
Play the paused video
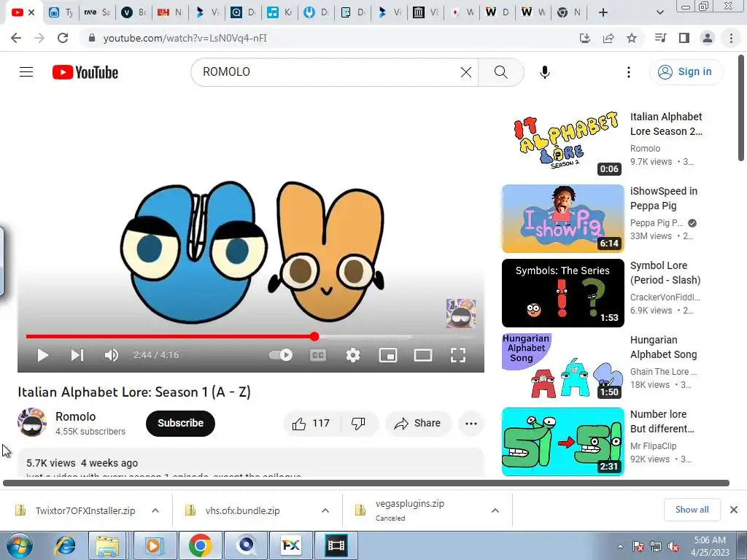(43, 355)
